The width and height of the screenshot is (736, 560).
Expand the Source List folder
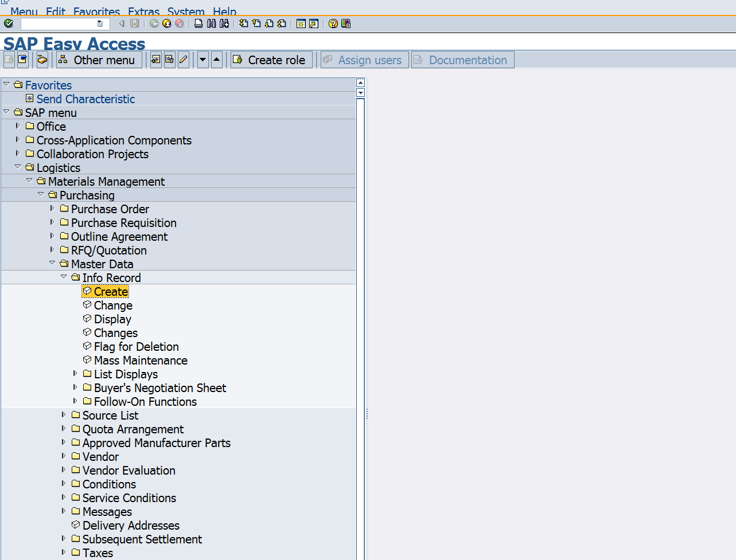point(64,414)
